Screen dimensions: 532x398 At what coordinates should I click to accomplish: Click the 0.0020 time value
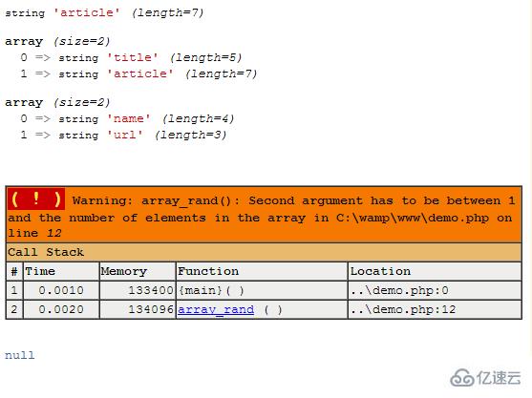coord(61,309)
